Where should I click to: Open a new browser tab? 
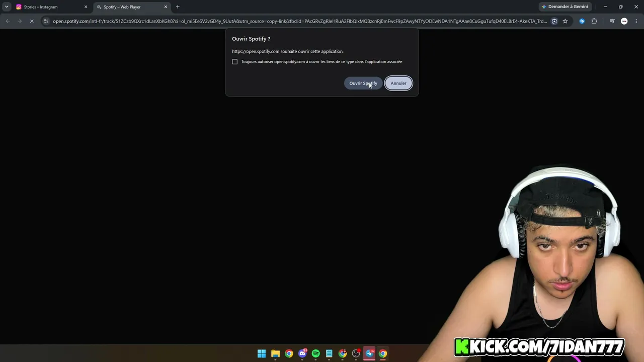click(178, 7)
